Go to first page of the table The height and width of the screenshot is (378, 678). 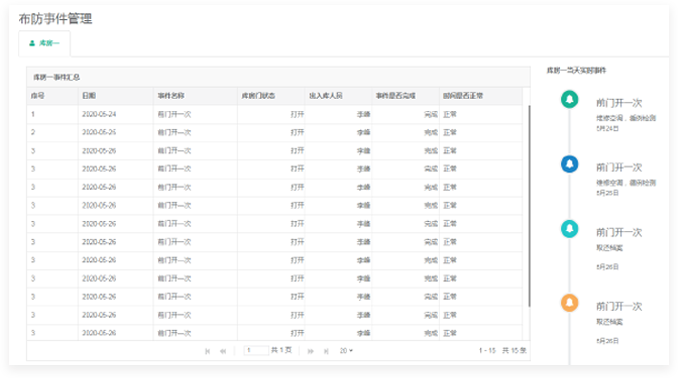(208, 351)
